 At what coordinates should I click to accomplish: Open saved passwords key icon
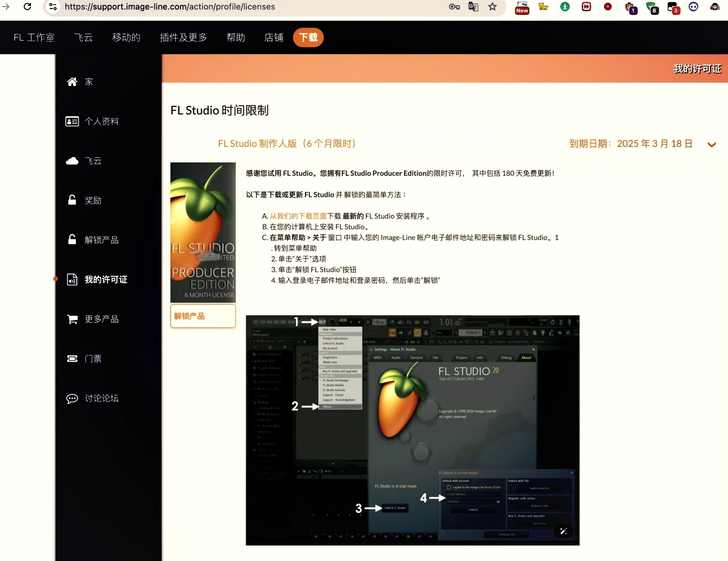tap(454, 6)
